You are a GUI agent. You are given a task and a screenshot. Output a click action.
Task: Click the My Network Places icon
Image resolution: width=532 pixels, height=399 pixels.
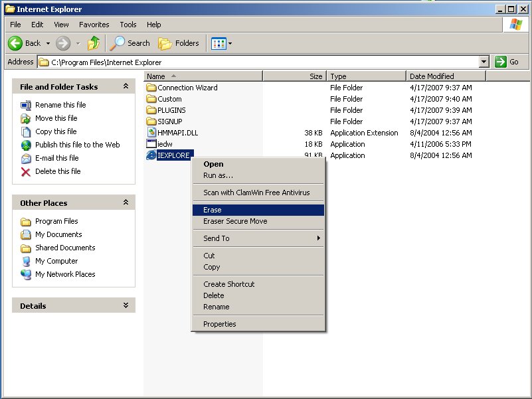click(26, 274)
